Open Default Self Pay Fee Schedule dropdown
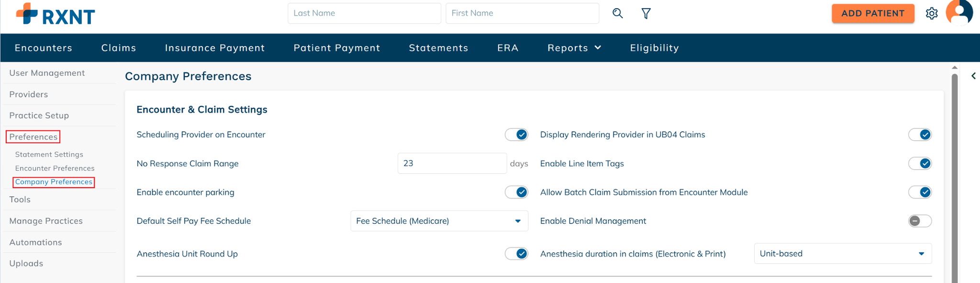This screenshot has width=980, height=283. 439,221
